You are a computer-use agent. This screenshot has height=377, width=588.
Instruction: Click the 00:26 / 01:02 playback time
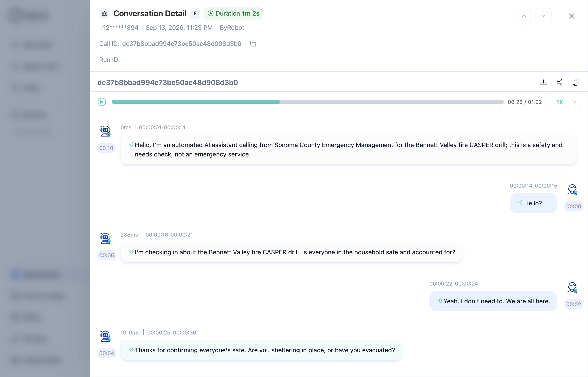[x=525, y=102]
